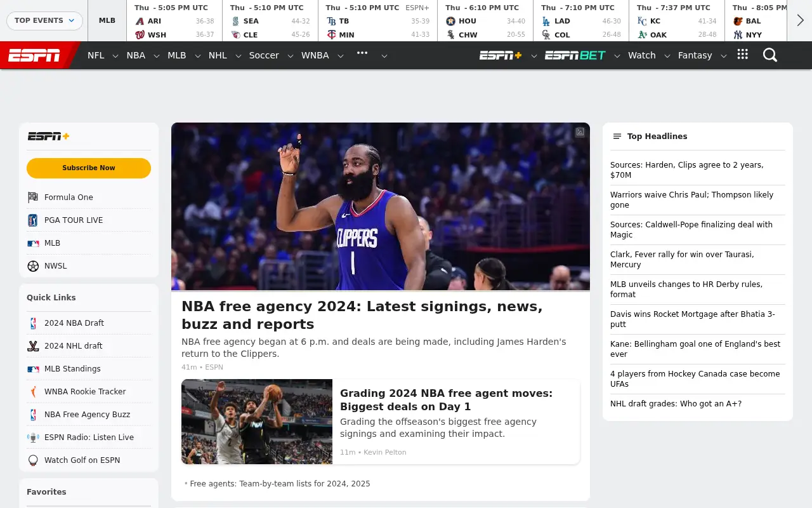This screenshot has width=812, height=508.
Task: Click the ESPN logo home icon
Action: (x=34, y=55)
